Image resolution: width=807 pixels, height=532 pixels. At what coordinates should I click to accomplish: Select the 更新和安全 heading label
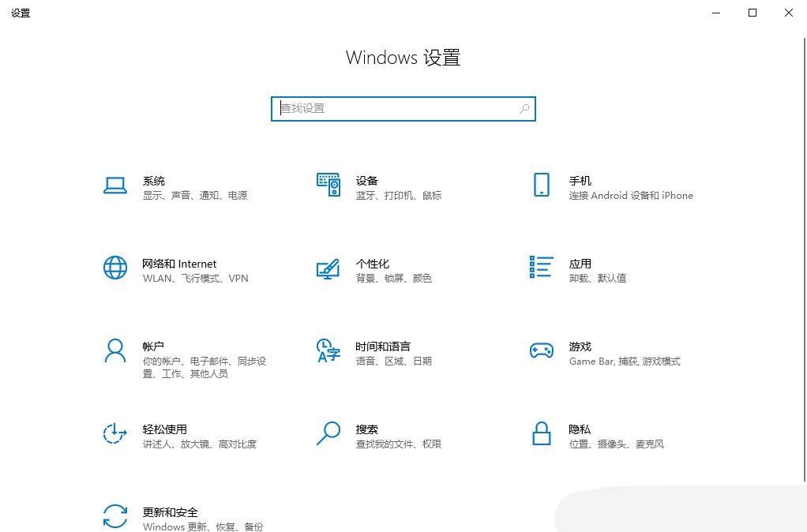click(x=170, y=512)
